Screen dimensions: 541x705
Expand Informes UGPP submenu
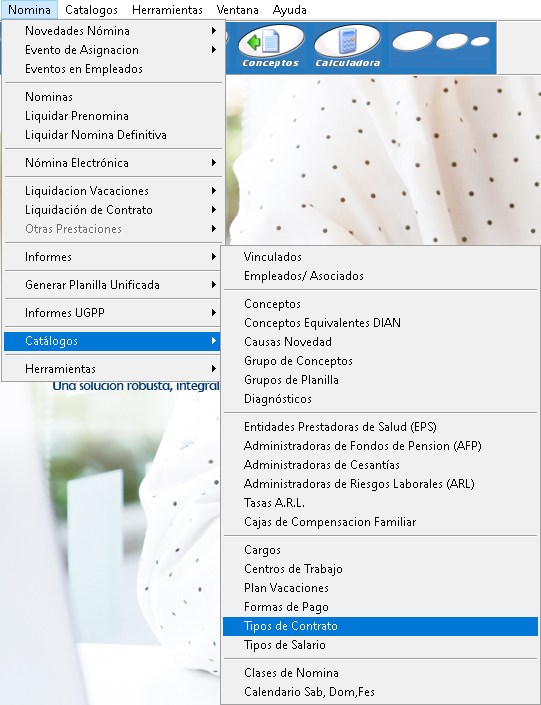113,313
